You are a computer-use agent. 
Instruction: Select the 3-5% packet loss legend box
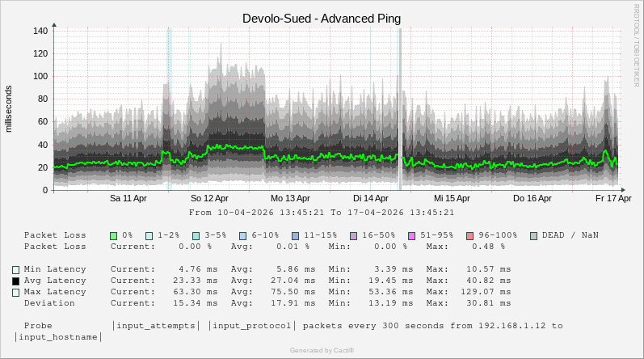point(196,235)
